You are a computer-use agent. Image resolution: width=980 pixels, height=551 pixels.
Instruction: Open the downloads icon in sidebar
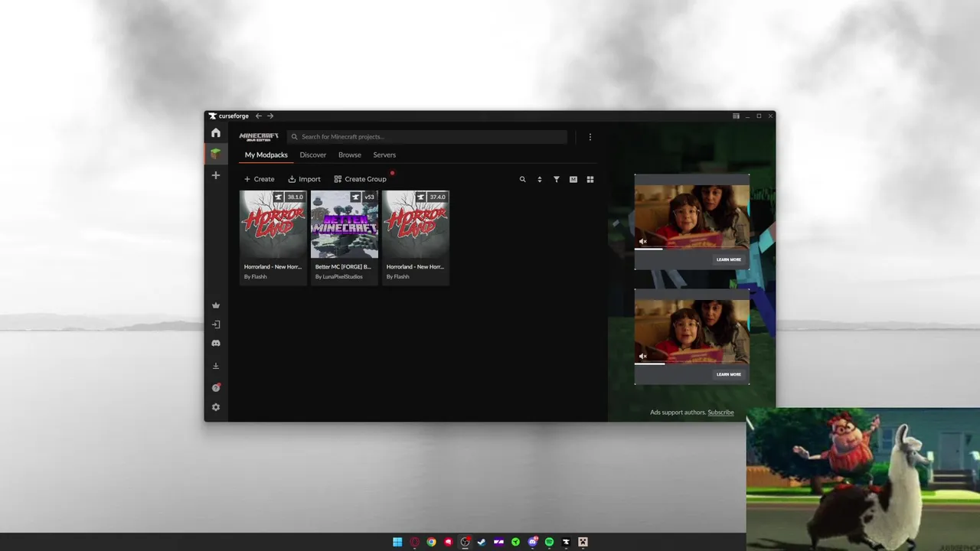pyautogui.click(x=216, y=367)
